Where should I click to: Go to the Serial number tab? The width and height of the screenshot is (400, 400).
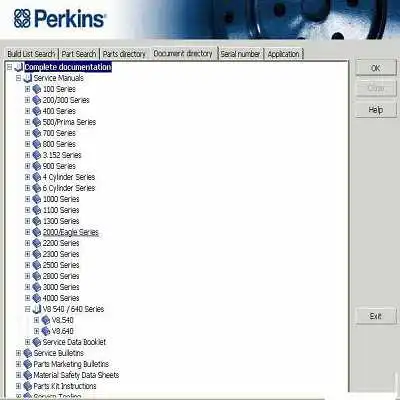coord(240,54)
